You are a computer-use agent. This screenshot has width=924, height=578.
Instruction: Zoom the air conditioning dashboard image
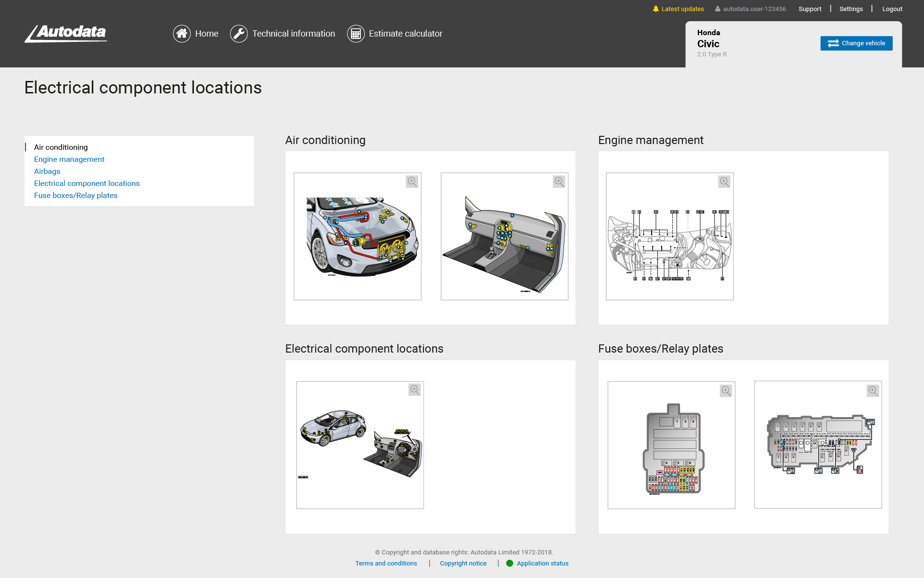point(559,182)
